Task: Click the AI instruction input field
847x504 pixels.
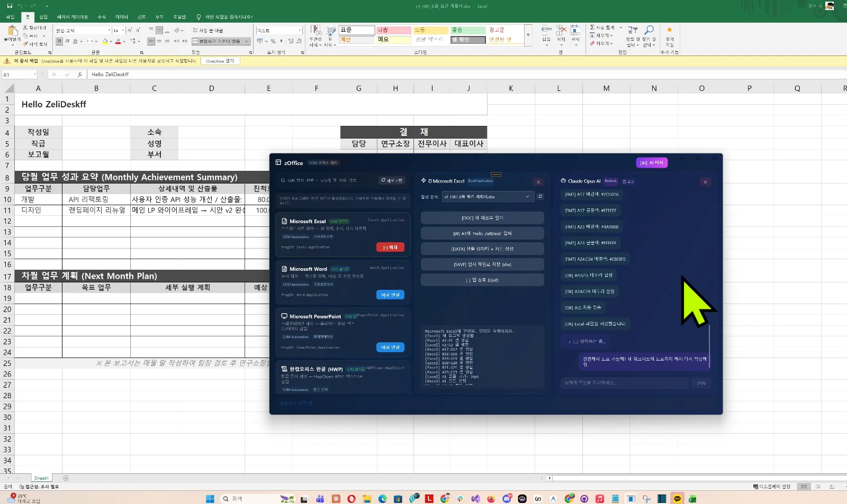Action: (624, 383)
